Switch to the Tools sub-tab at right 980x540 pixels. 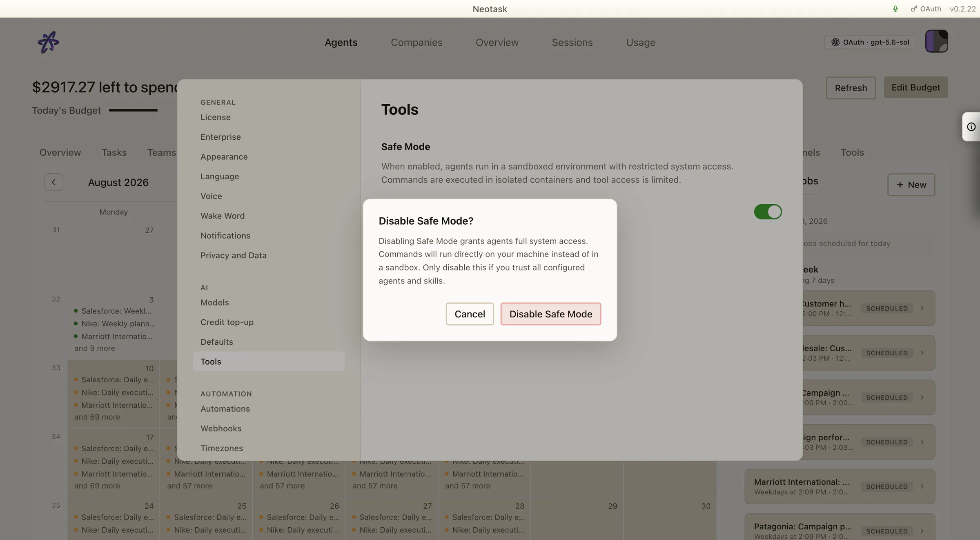pos(852,152)
